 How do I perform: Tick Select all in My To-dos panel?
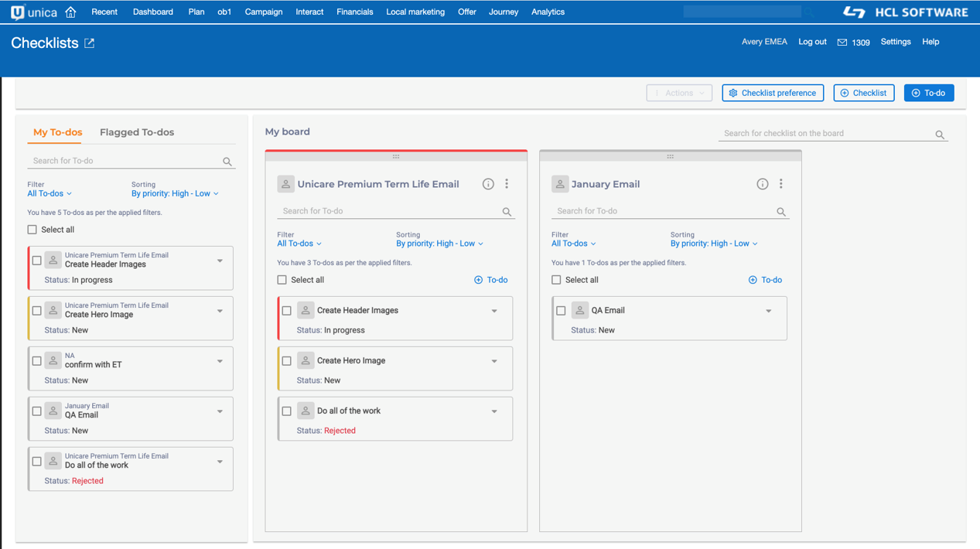tap(32, 230)
